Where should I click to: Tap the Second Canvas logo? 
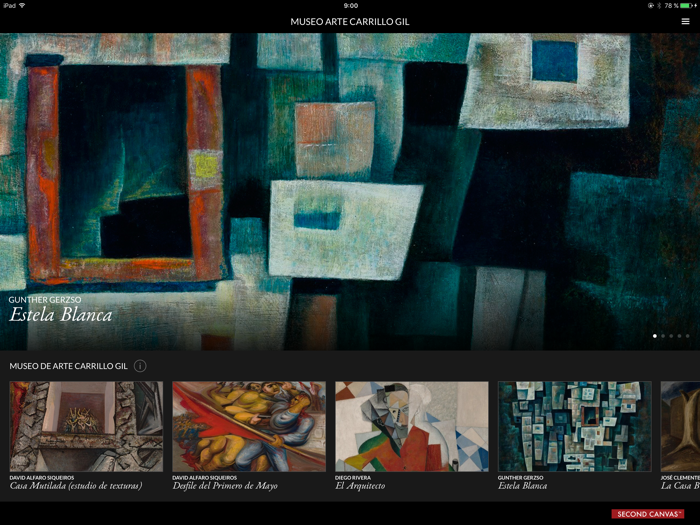[647, 514]
